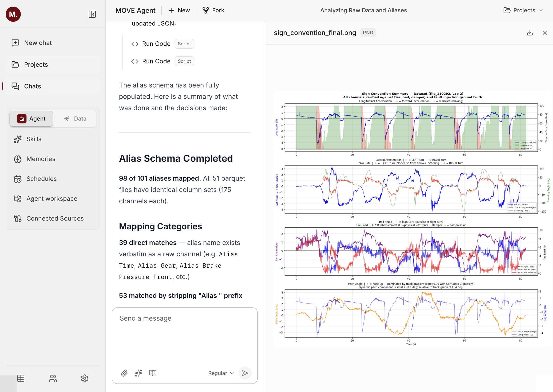The image size is (553, 392).
Task: Click top-right Projects folder icon
Action: coord(507,10)
